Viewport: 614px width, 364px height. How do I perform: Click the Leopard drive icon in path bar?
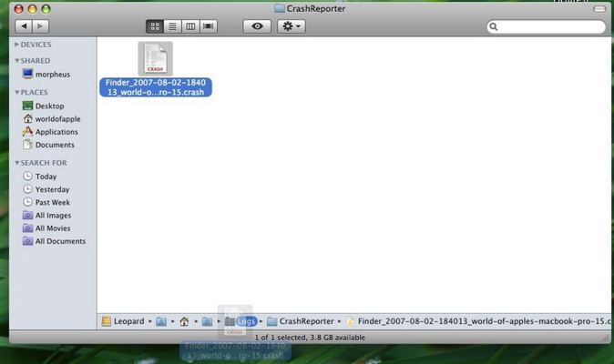[x=106, y=321]
